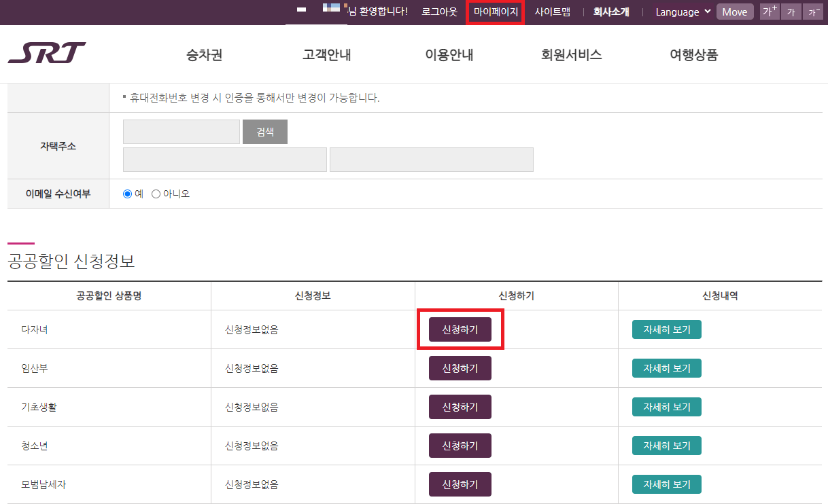Click the Move button in top bar
The width and height of the screenshot is (828, 504).
[735, 12]
